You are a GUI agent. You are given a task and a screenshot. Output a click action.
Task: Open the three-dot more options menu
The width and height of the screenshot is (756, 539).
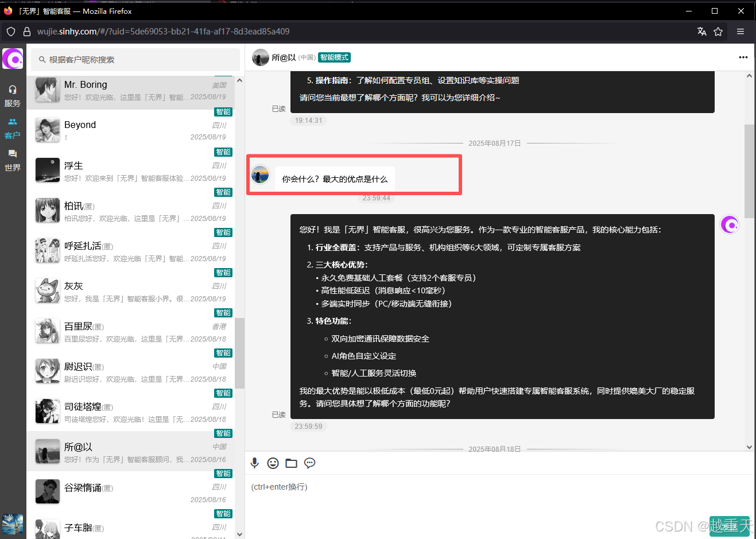[x=743, y=57]
